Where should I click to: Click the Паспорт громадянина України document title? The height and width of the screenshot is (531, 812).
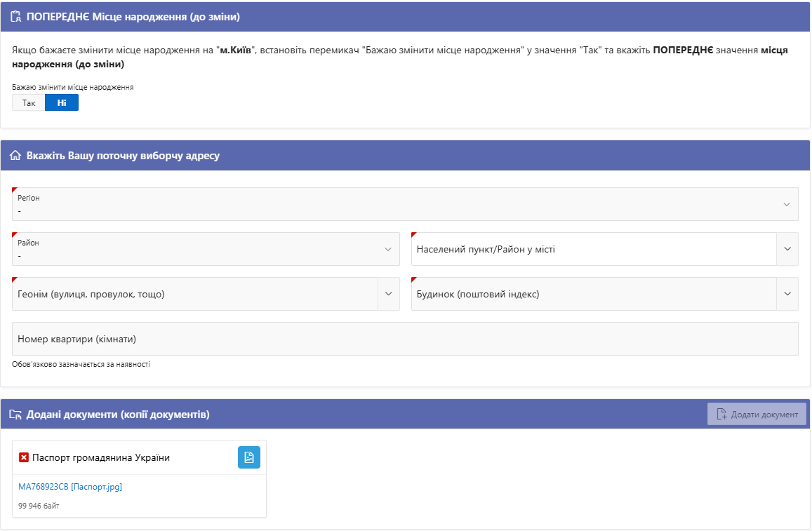101,457
